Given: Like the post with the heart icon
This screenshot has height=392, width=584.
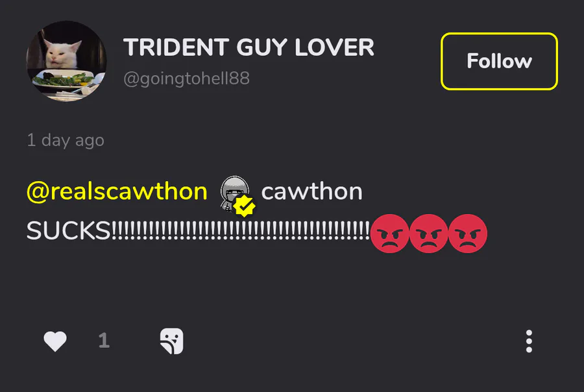Looking at the screenshot, I should (x=55, y=341).
